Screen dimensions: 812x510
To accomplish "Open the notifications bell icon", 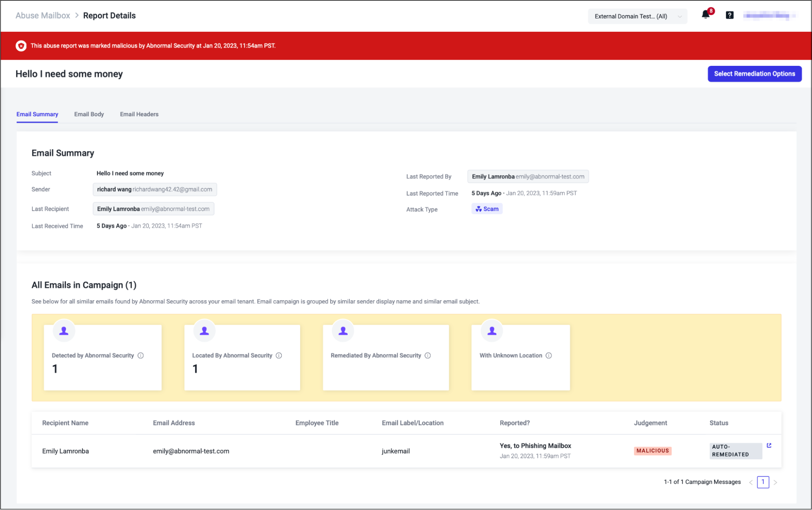I will (706, 15).
